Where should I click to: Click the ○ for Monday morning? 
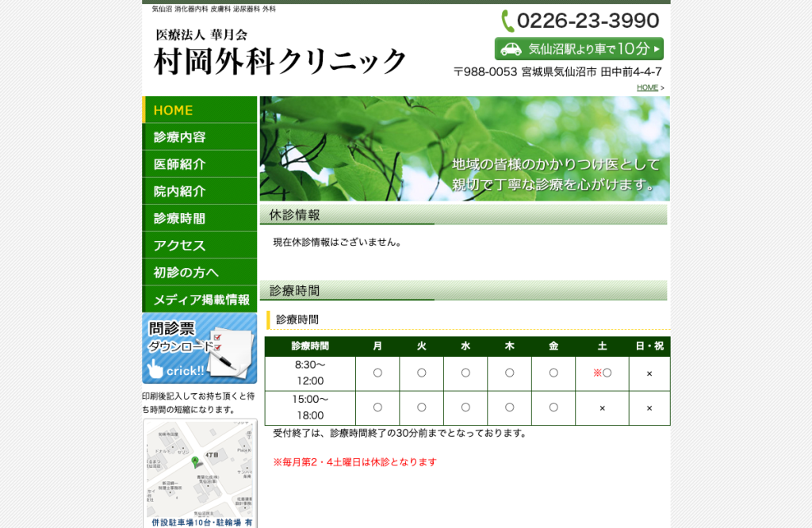tap(377, 373)
